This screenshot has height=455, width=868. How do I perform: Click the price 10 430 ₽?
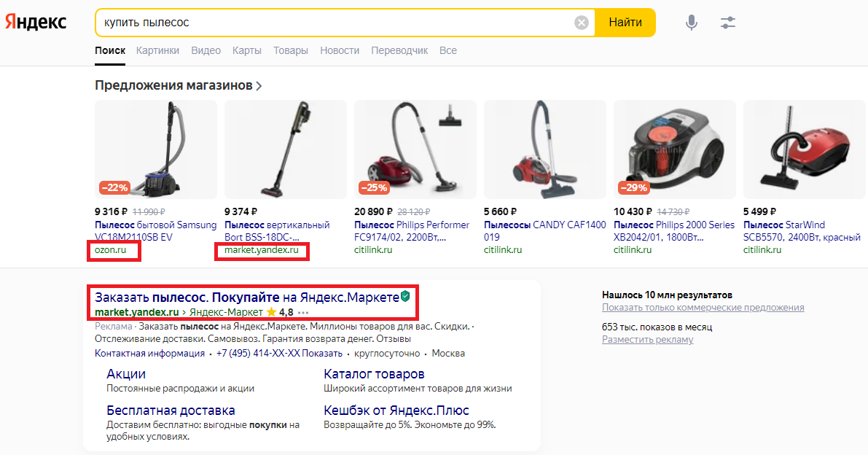(x=633, y=211)
